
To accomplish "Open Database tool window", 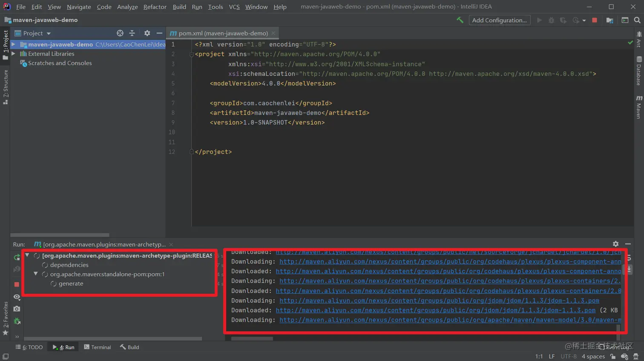I will coord(639,71).
